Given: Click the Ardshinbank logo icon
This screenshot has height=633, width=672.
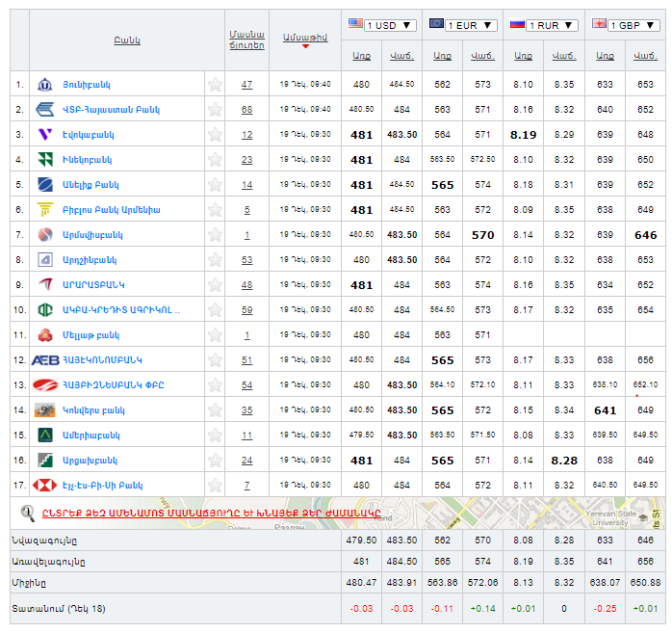Looking at the screenshot, I should (x=45, y=260).
